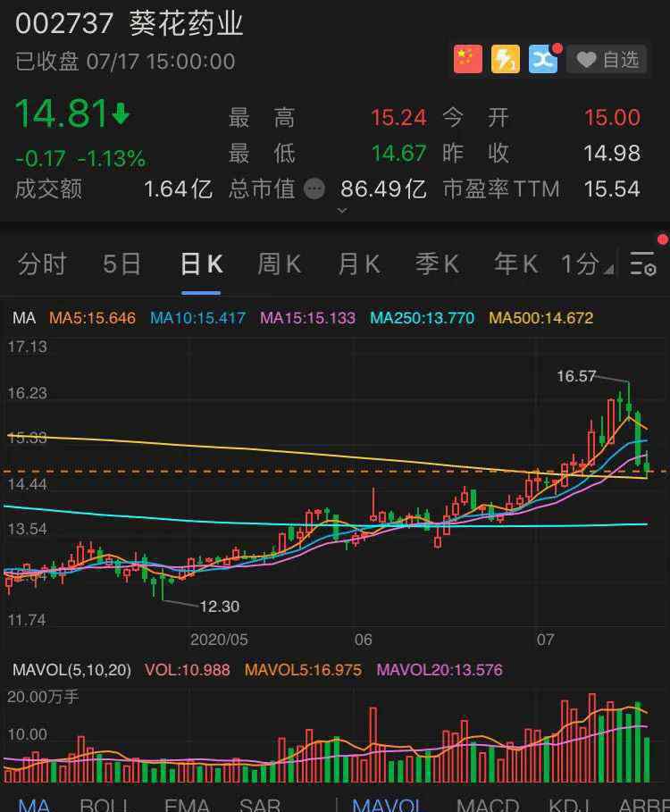Tap the MA indicator label above chart
This screenshot has height=812, width=670.
pos(24,317)
